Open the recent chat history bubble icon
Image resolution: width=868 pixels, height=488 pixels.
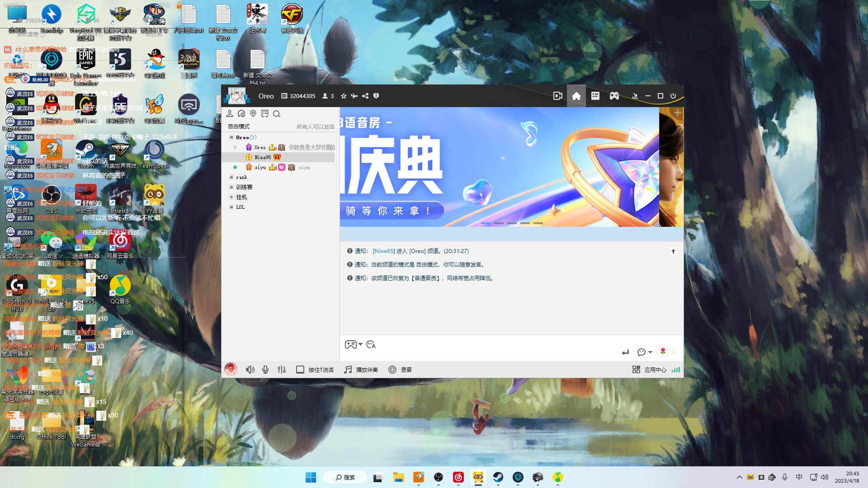(241, 114)
